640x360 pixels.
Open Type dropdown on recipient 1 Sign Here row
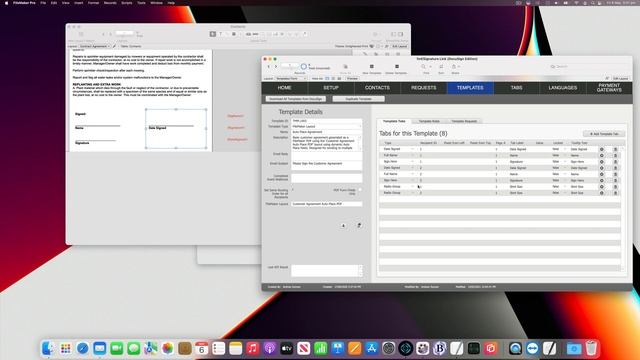click(x=412, y=162)
